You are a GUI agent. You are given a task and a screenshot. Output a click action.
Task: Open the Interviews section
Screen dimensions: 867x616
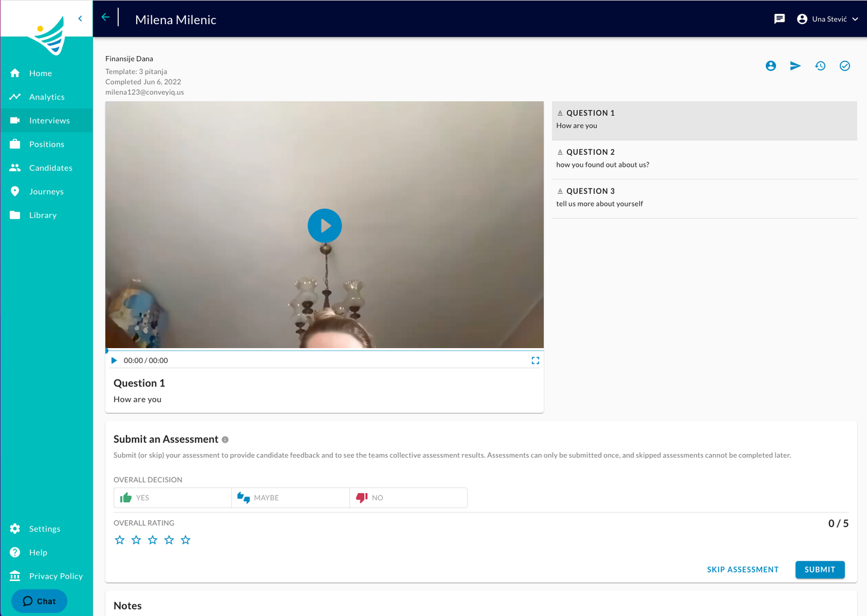click(x=46, y=120)
